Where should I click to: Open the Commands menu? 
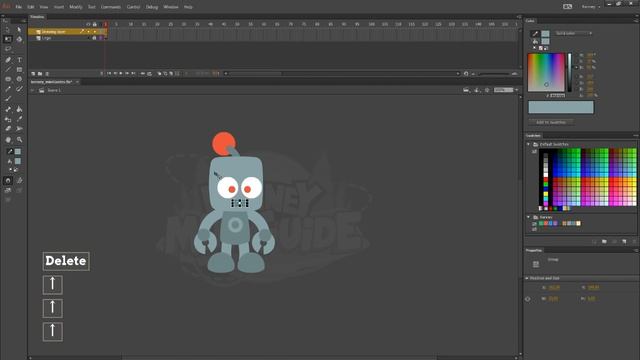(x=111, y=7)
